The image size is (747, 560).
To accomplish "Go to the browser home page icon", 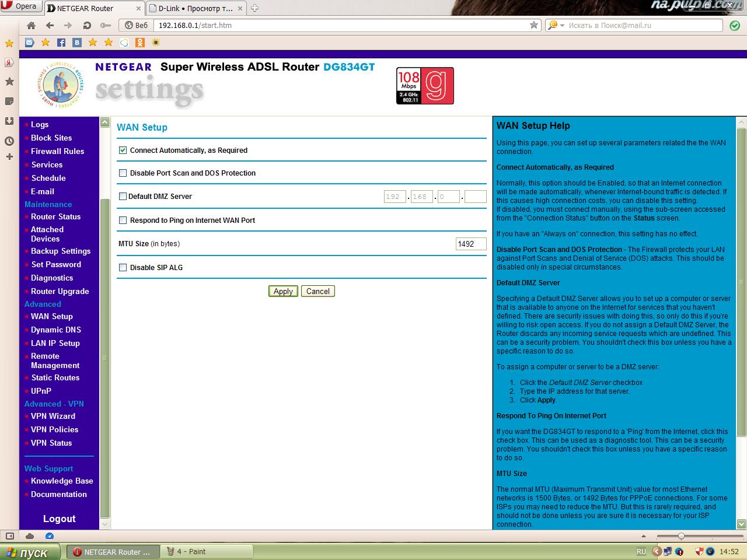I will [32, 26].
